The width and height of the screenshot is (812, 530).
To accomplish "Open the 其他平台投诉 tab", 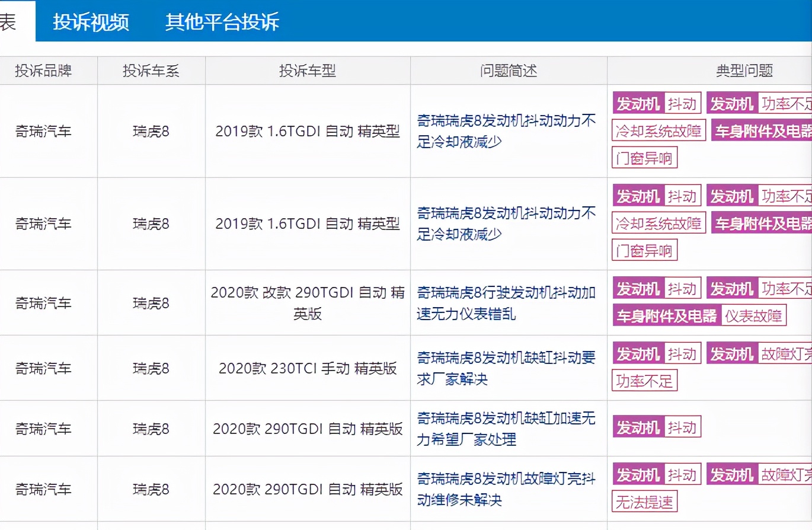I will click(x=222, y=21).
